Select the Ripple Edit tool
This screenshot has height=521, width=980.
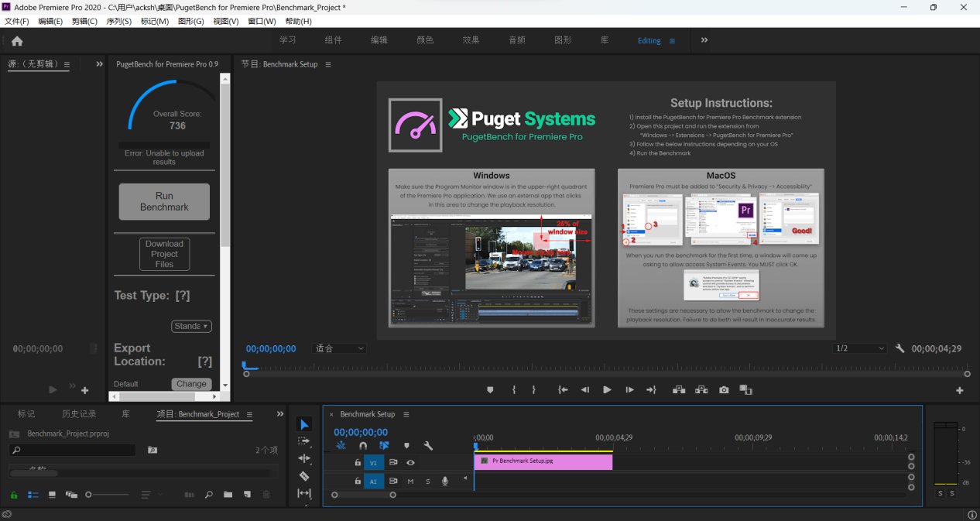pyautogui.click(x=304, y=458)
